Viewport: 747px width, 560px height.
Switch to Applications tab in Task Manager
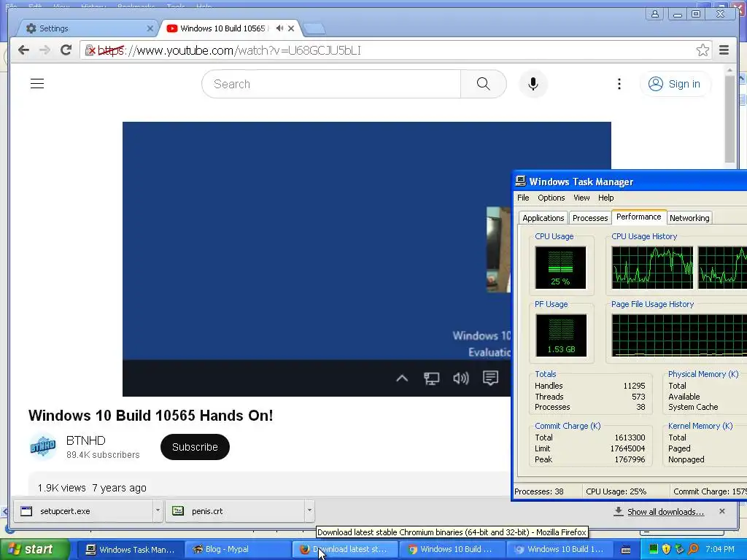coord(543,217)
